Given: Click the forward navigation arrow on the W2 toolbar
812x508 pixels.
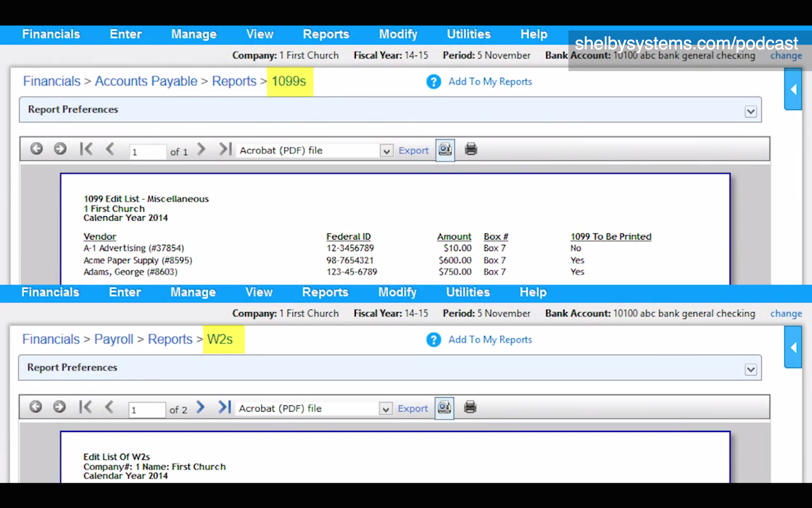Looking at the screenshot, I should tap(59, 407).
